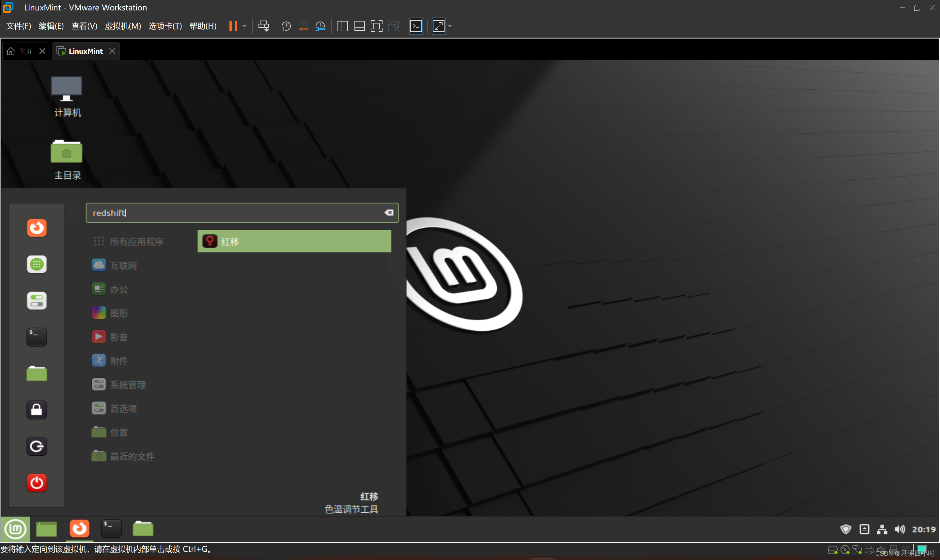
Task: Click the Linux Mint menu button
Action: click(x=15, y=529)
